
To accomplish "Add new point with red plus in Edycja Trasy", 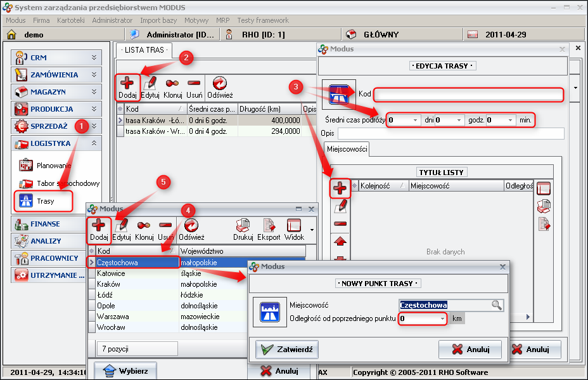I will tap(340, 188).
